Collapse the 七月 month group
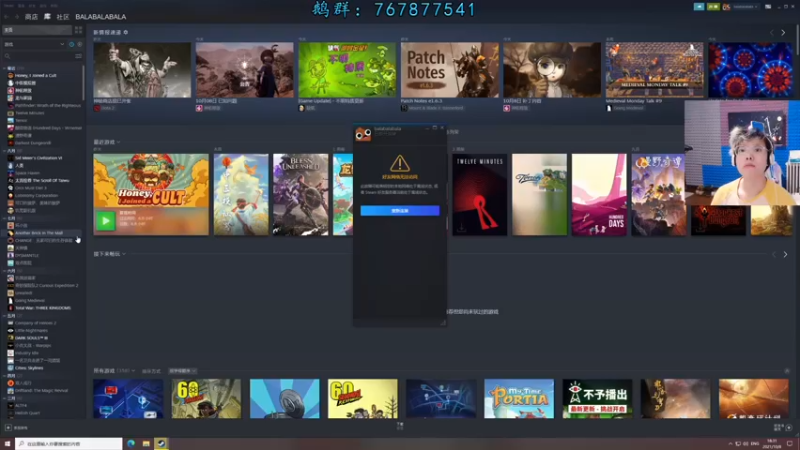 5,218
